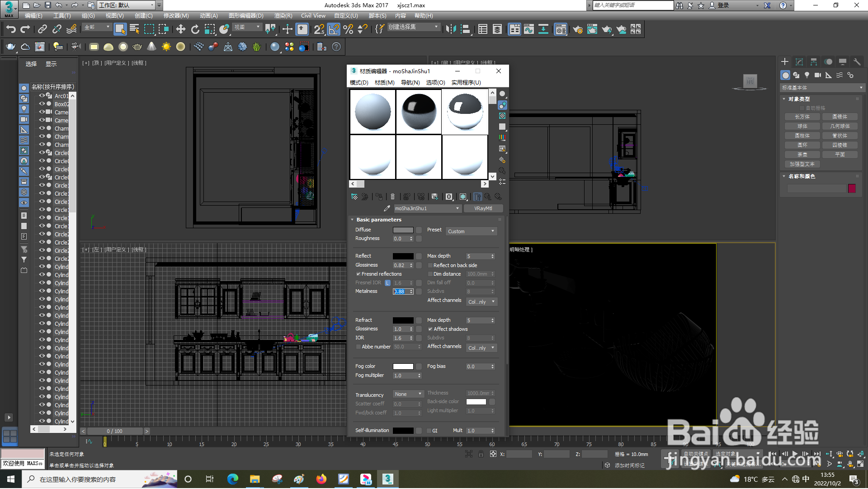Click the Fog color white swatch
868x489 pixels.
[x=403, y=367]
